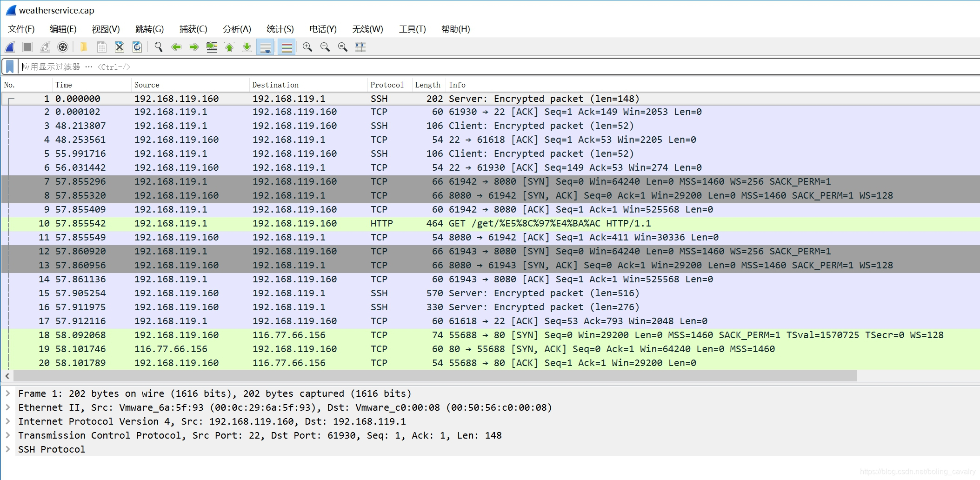
Task: Open the 帮助(H) menu
Action: tap(456, 29)
